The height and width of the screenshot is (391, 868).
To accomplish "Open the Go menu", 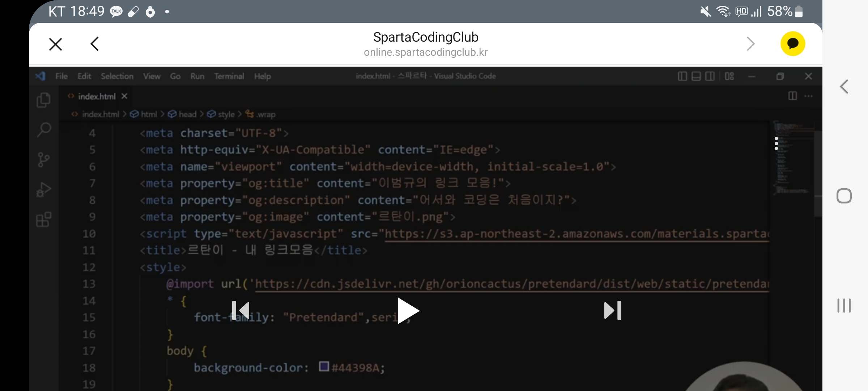I will (175, 76).
